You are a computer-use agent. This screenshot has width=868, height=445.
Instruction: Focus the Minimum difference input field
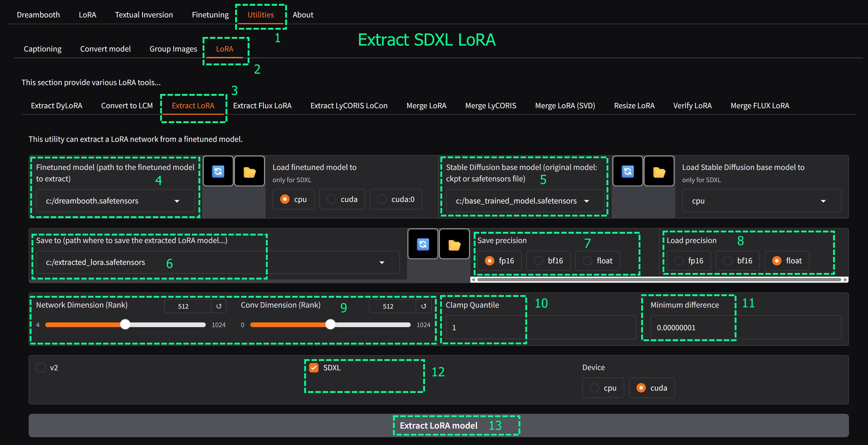(x=745, y=327)
